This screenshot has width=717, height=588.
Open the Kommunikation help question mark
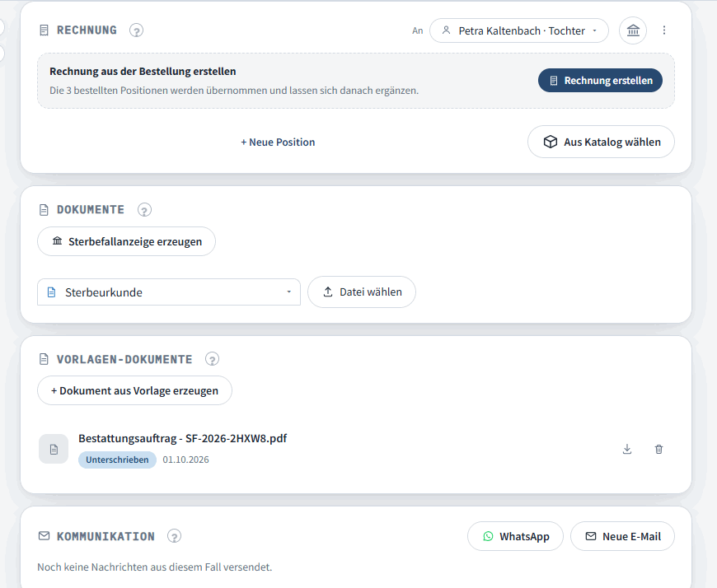pos(174,536)
